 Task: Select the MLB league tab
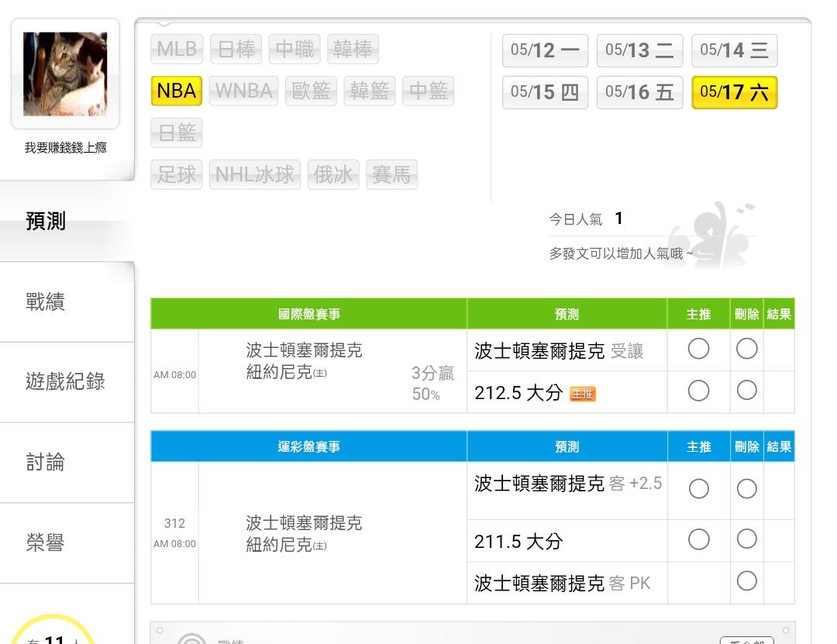(177, 49)
